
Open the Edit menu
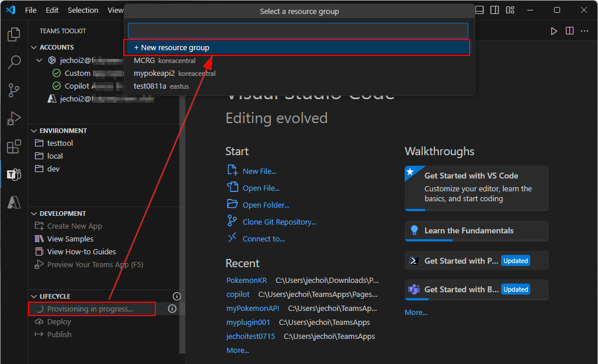52,10
